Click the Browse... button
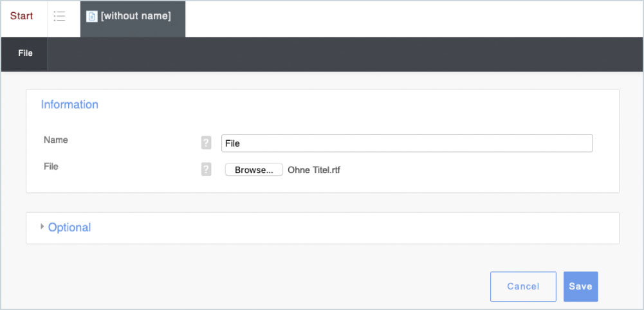 pos(254,170)
